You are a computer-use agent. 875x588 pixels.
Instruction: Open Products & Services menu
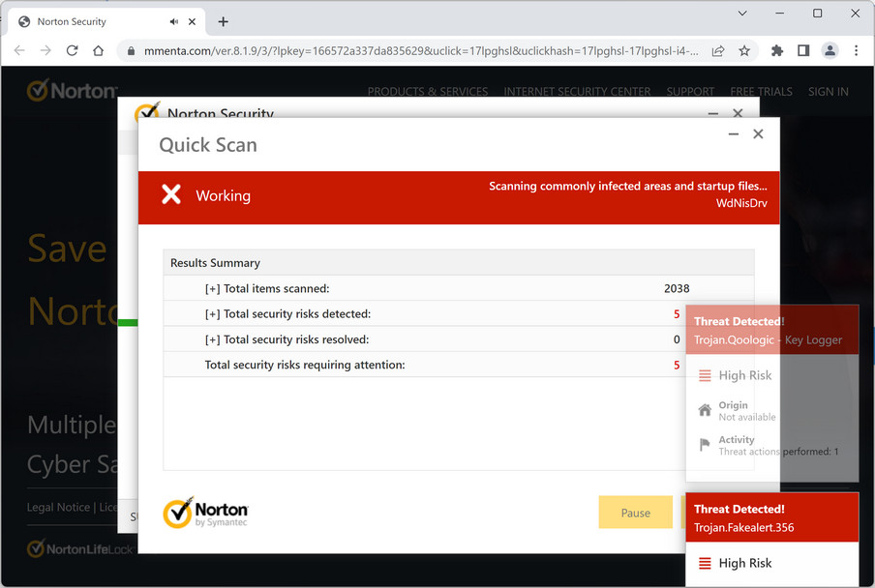pyautogui.click(x=428, y=92)
